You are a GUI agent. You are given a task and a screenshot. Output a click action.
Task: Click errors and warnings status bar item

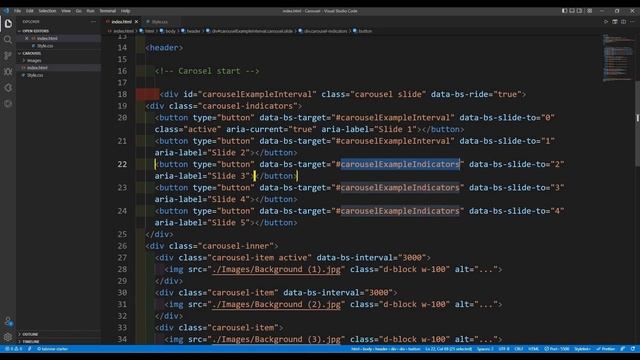click(13, 349)
